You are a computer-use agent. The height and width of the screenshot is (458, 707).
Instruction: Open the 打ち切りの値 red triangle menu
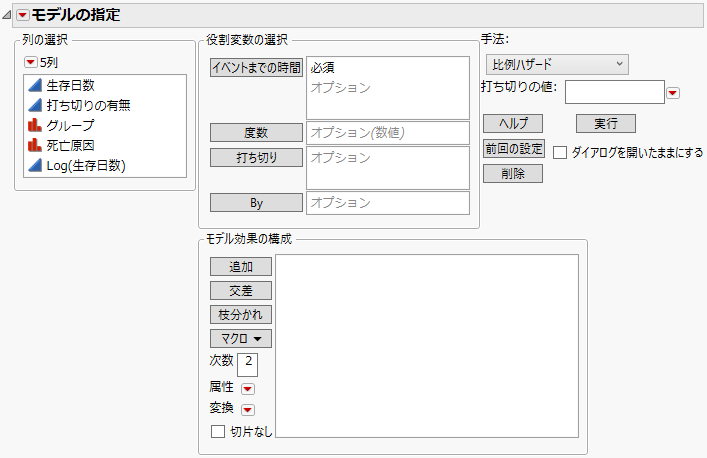[673, 93]
